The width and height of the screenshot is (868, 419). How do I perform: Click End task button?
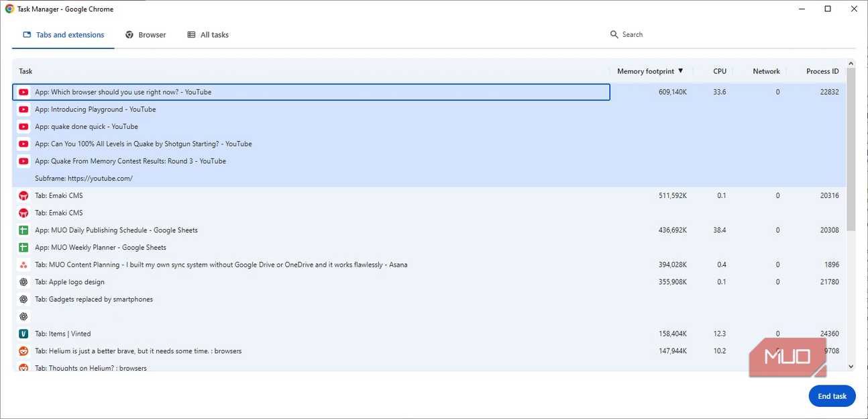click(832, 396)
